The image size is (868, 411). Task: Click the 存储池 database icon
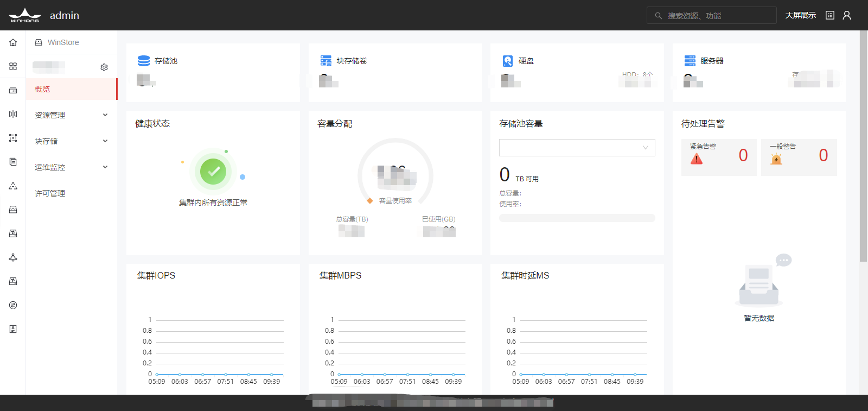click(144, 60)
